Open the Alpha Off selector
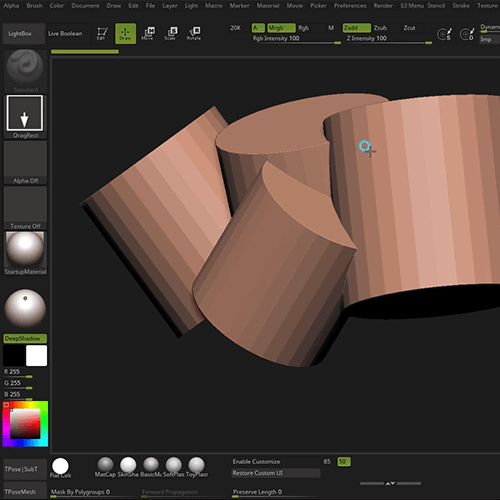This screenshot has height=500, width=500. pyautogui.click(x=25, y=162)
